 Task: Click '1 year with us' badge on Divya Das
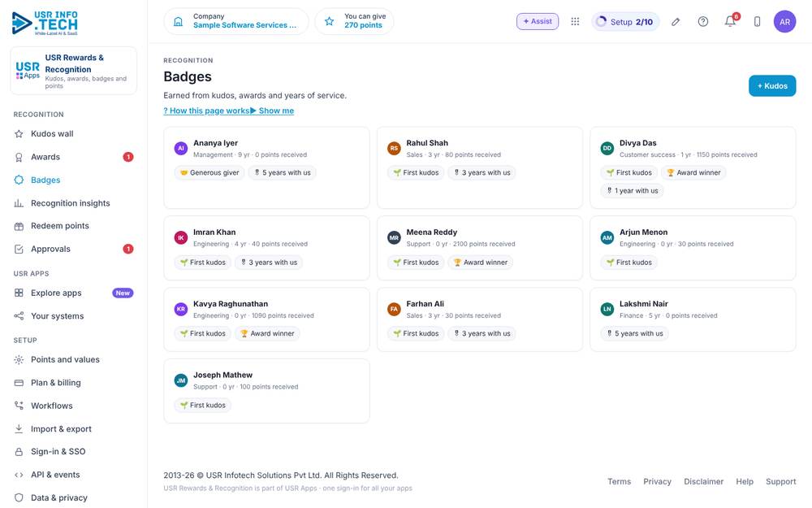[633, 191]
